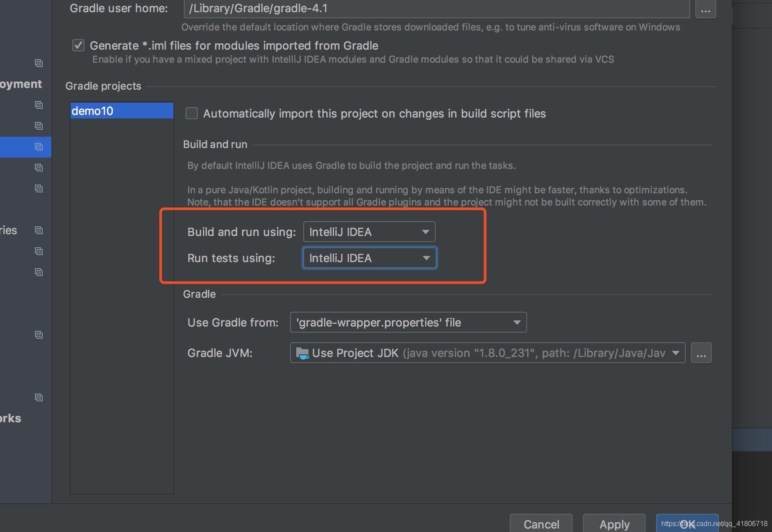
Task: Click the project-level icon beside 'ries' row
Action: coord(39,230)
